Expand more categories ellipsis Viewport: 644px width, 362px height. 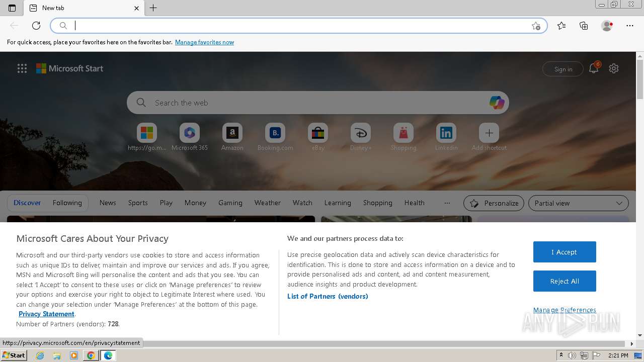447,203
